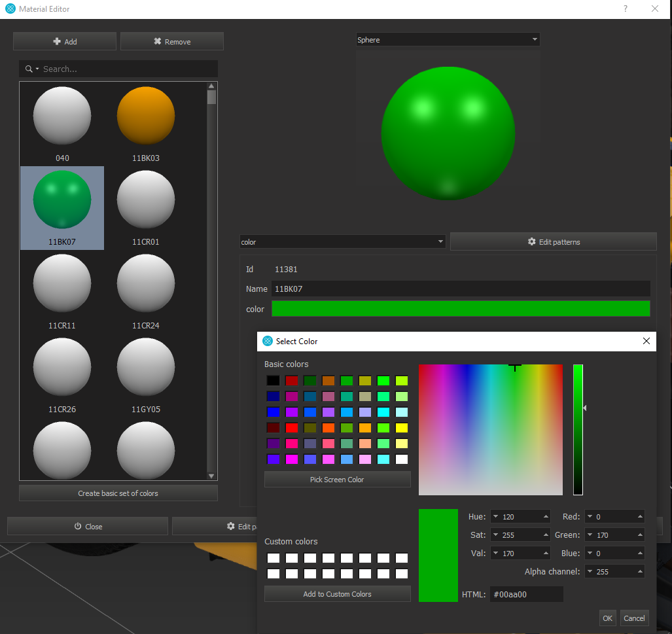Click the Pick Screen Color button
The image size is (672, 634).
[x=337, y=480]
